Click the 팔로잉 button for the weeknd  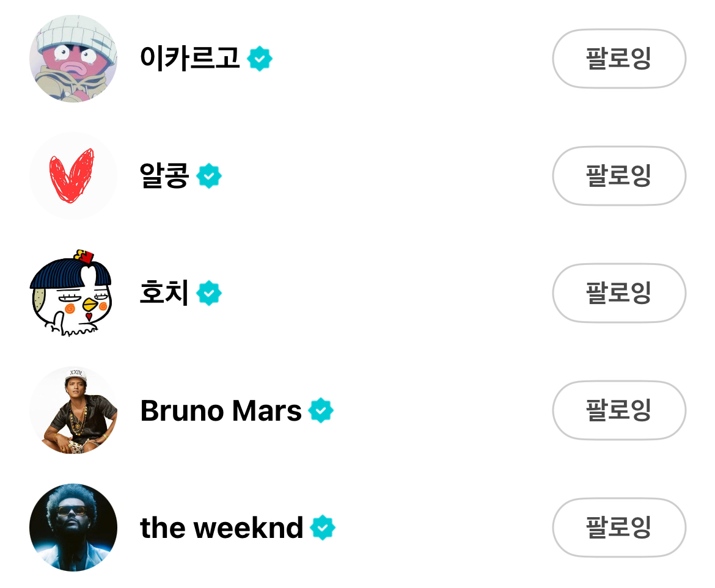coord(618,528)
